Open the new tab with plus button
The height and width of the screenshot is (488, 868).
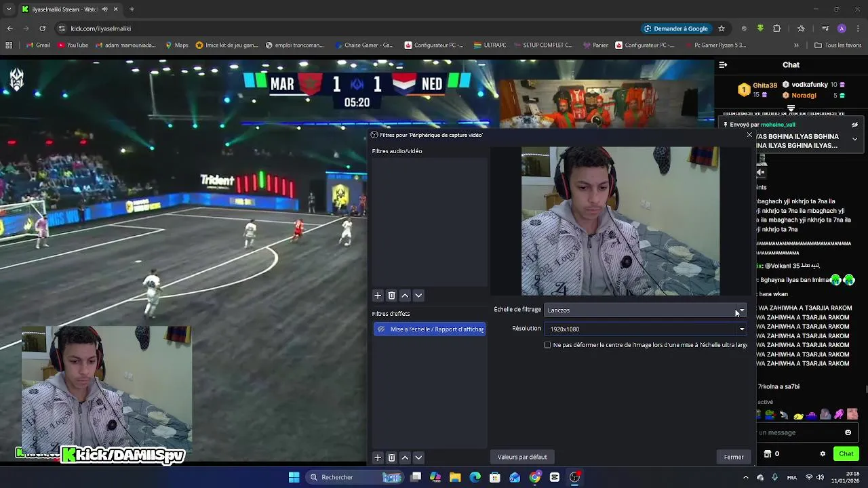click(x=132, y=9)
